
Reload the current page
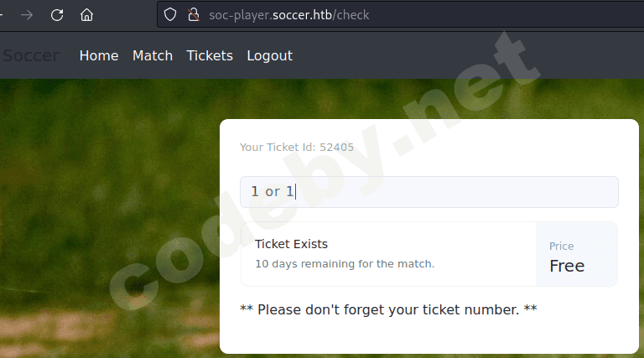coord(57,15)
